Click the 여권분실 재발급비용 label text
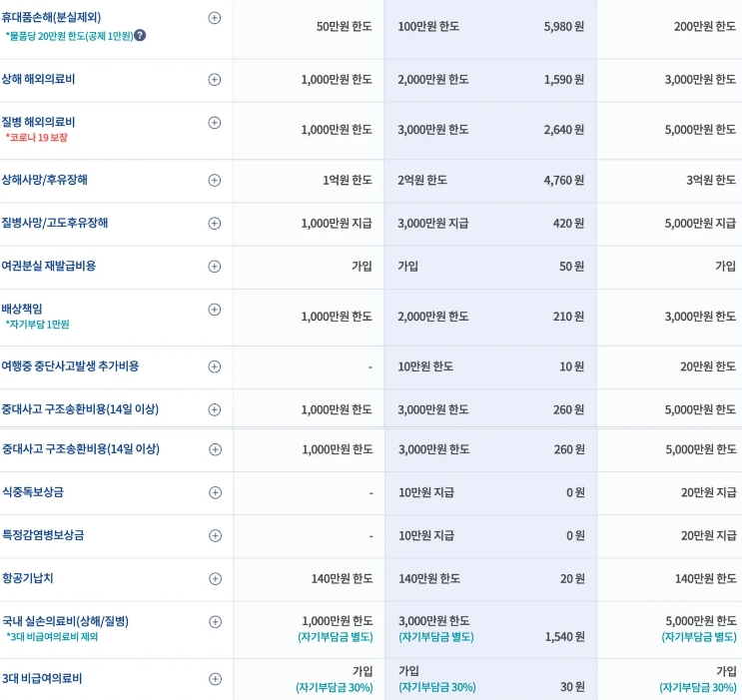742x700 pixels. pos(49,267)
